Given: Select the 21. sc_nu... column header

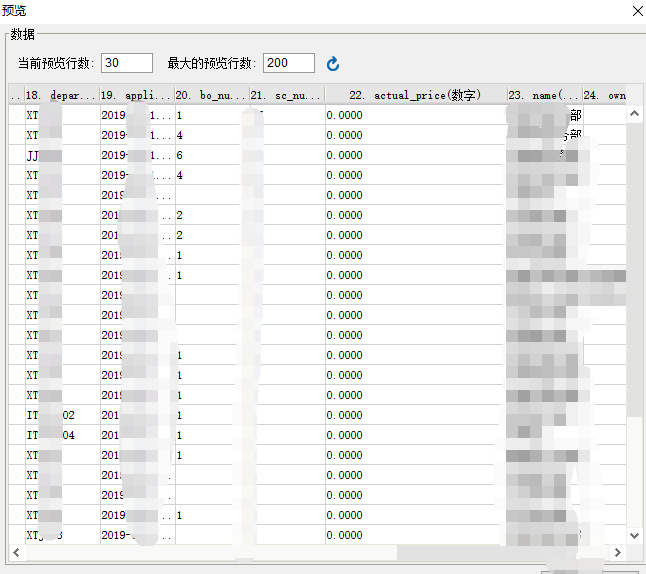Looking at the screenshot, I should tap(287, 96).
